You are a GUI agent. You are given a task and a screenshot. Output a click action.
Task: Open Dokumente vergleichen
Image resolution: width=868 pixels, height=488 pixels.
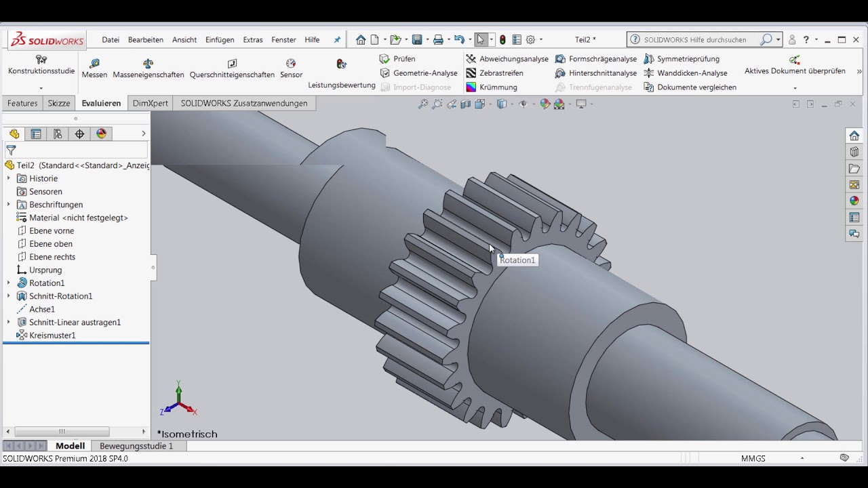point(690,87)
